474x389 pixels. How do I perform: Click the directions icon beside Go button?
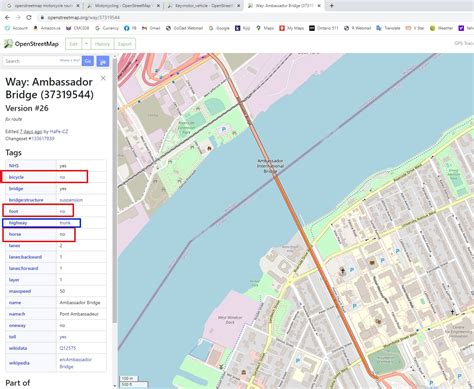coord(103,61)
